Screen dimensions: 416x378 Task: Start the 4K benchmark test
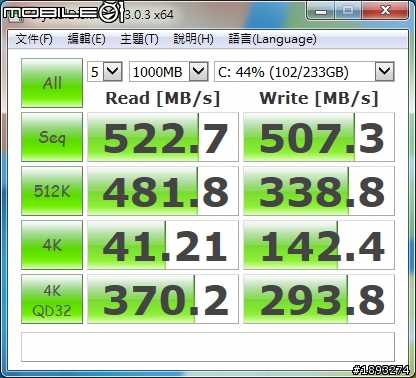click(x=52, y=245)
